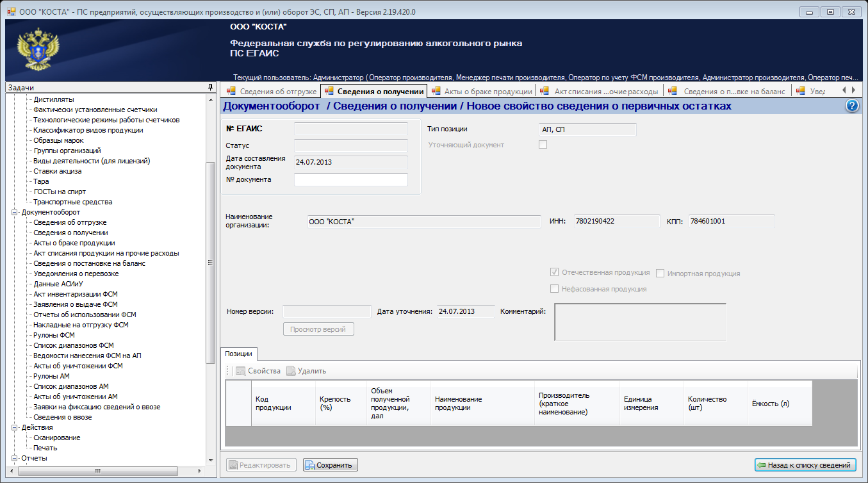
Task: Click the pin icon in Задачи panel header
Action: click(x=210, y=87)
